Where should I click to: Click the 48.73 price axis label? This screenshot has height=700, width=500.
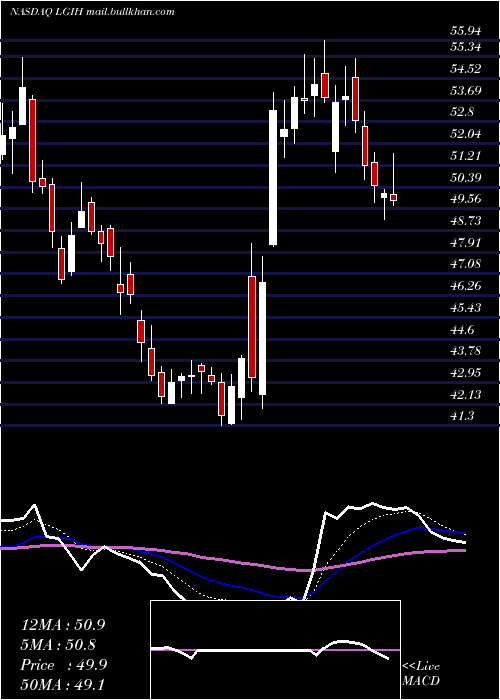coord(466,221)
